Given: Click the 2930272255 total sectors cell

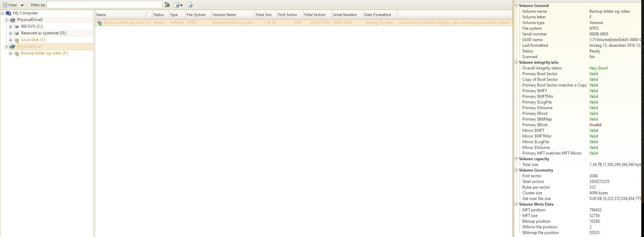Looking at the screenshot, I should point(320,22).
